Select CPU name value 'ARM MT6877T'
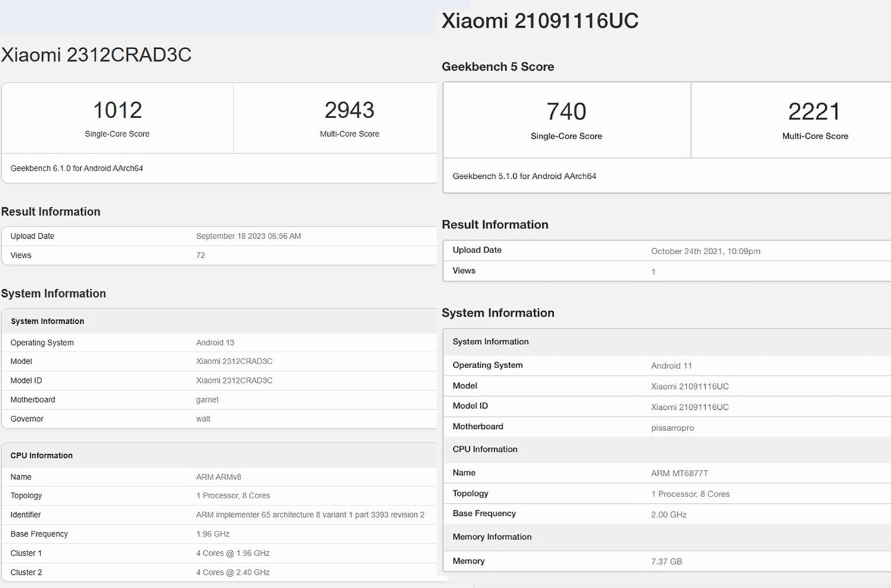Image resolution: width=891 pixels, height=588 pixels. (x=680, y=473)
